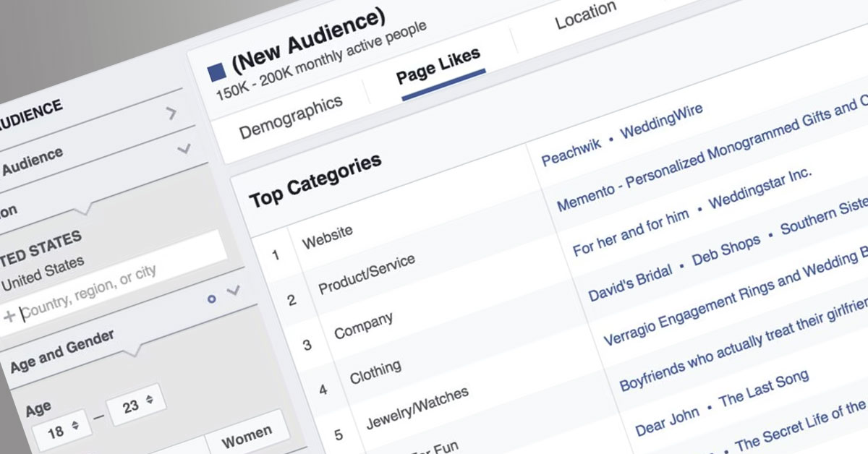Expand the AUDIENCE section right chevron
The image size is (868, 454).
(x=171, y=113)
